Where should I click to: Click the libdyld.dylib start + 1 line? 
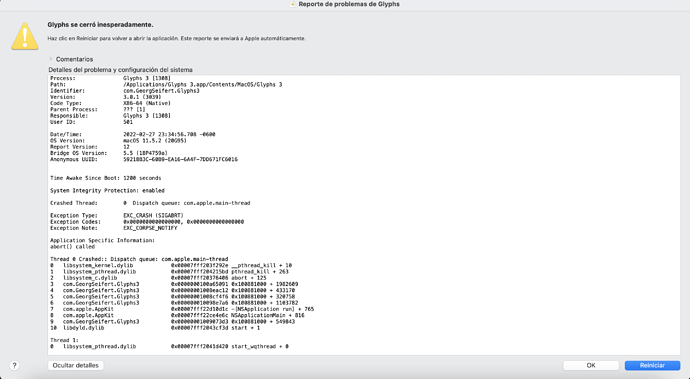tap(155, 328)
